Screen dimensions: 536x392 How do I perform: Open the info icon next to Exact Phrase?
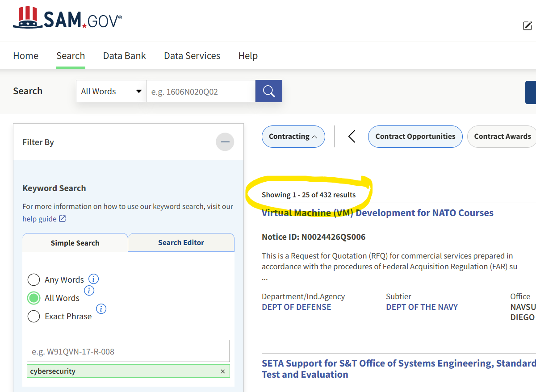coord(101,309)
